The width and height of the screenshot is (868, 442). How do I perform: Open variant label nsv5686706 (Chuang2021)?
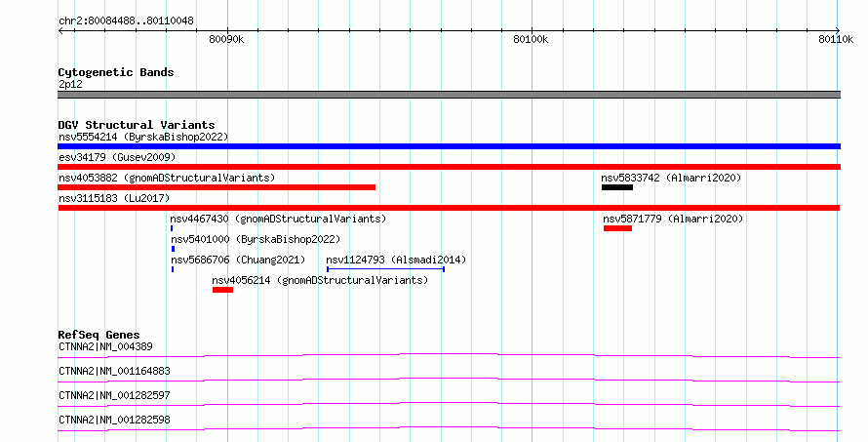tap(238, 260)
